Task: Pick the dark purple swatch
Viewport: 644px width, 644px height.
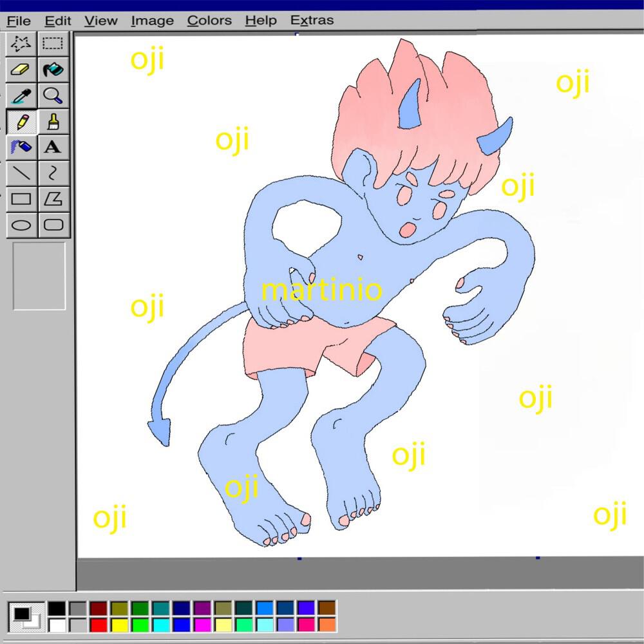Action: coord(202,609)
